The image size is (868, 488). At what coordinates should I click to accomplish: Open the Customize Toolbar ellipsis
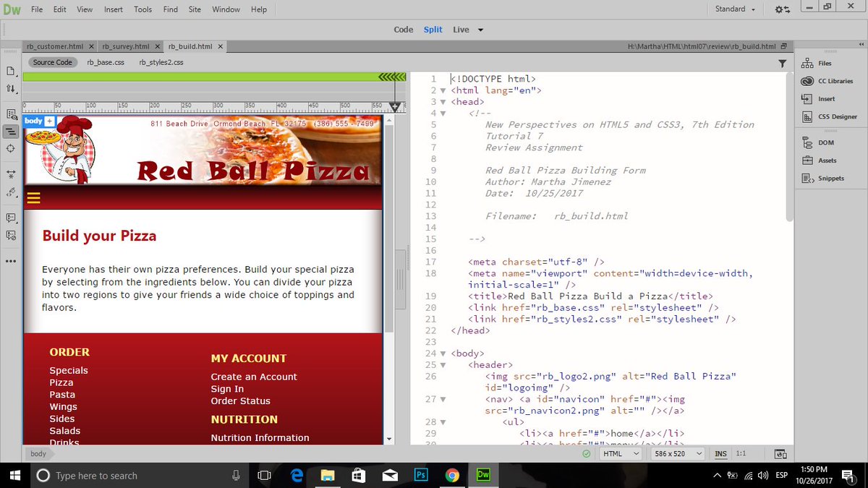pos(11,261)
